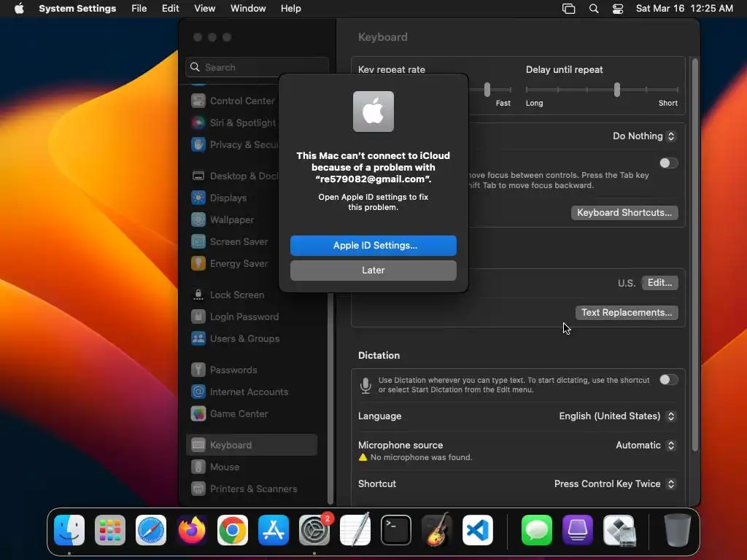This screenshot has height=560, width=747.
Task: Open the Trash in the Dock
Action: (678, 530)
